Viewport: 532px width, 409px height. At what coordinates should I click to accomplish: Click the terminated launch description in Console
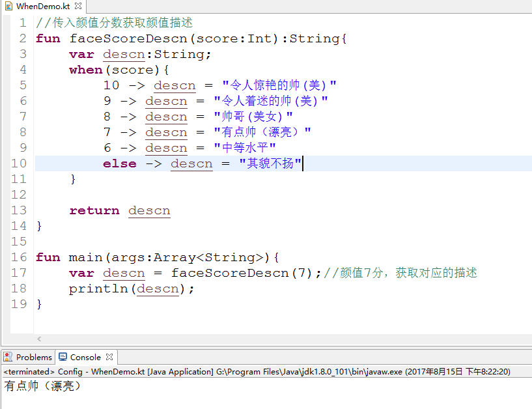[257, 372]
